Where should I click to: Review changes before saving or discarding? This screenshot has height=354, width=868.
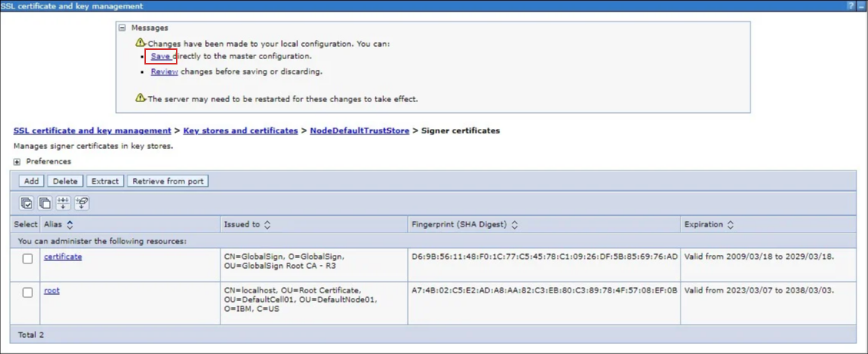164,71
